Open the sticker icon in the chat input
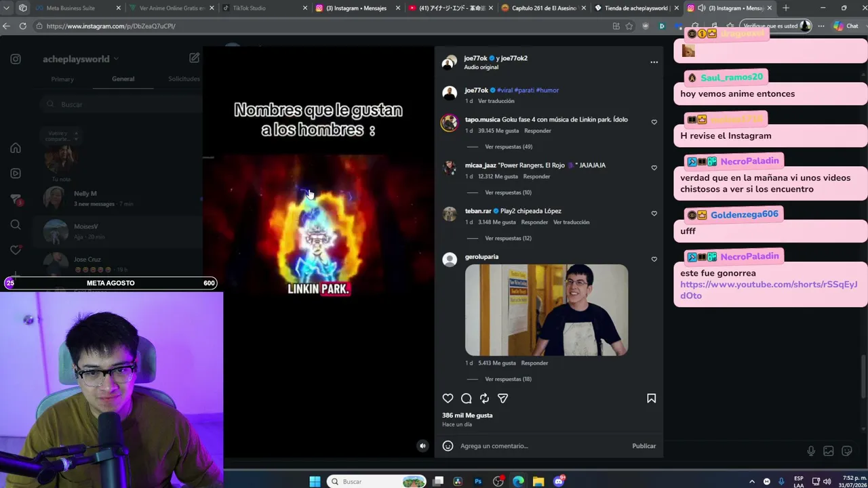 (847, 451)
